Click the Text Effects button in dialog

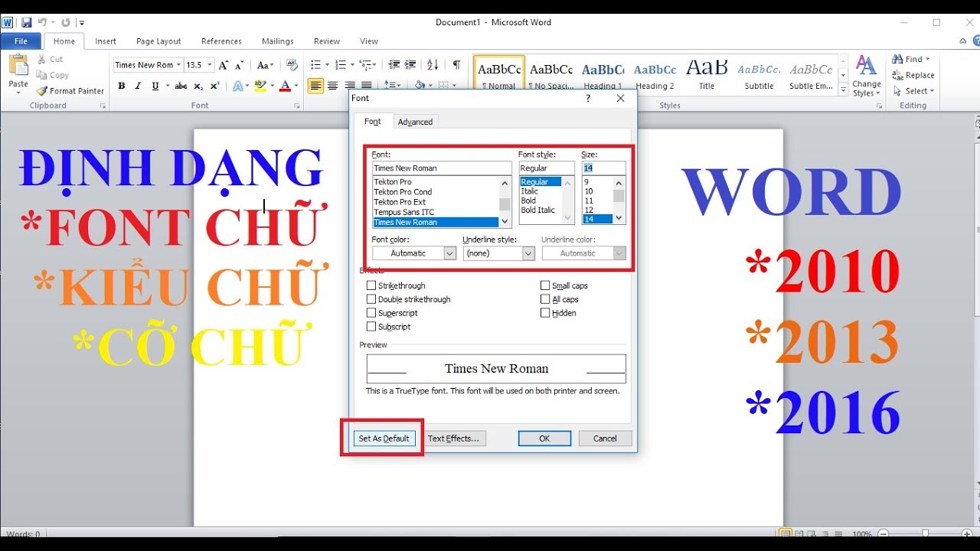pyautogui.click(x=453, y=439)
